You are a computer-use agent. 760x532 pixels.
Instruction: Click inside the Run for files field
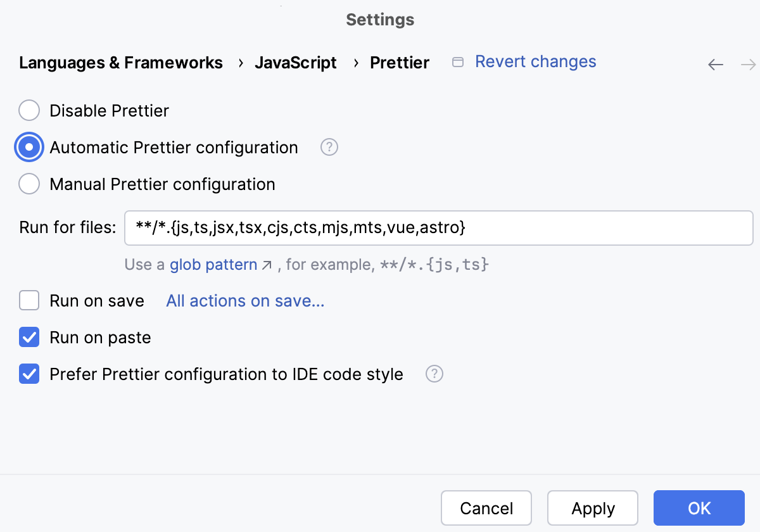[380, 228]
